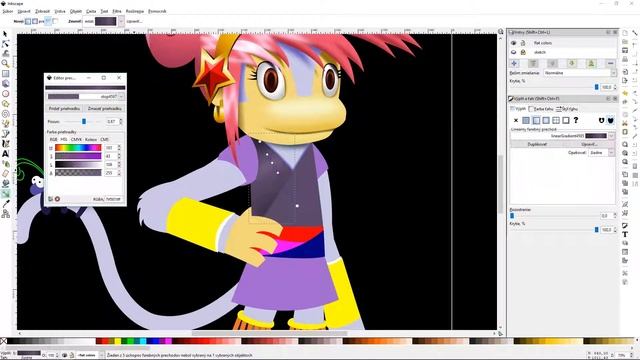Toggle linear gradient fill mode
Viewport: 640px width, 360px height.
tap(536, 120)
